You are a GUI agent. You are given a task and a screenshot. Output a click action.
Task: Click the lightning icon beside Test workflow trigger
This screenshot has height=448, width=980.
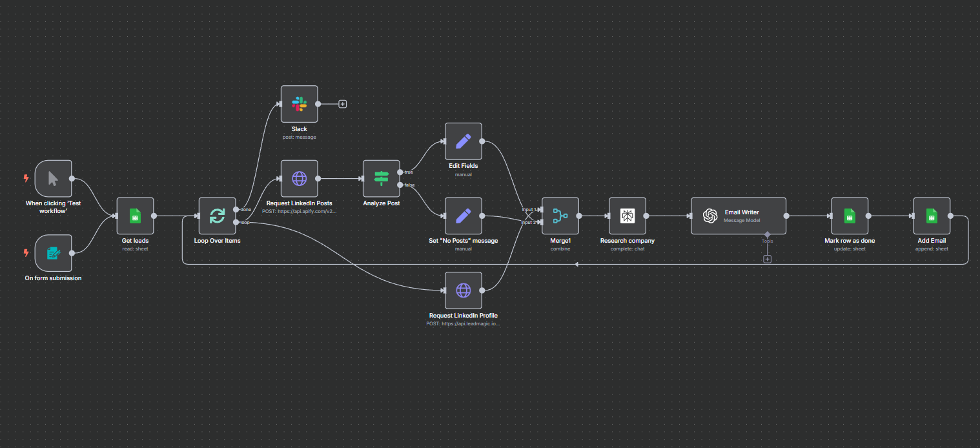click(x=26, y=179)
